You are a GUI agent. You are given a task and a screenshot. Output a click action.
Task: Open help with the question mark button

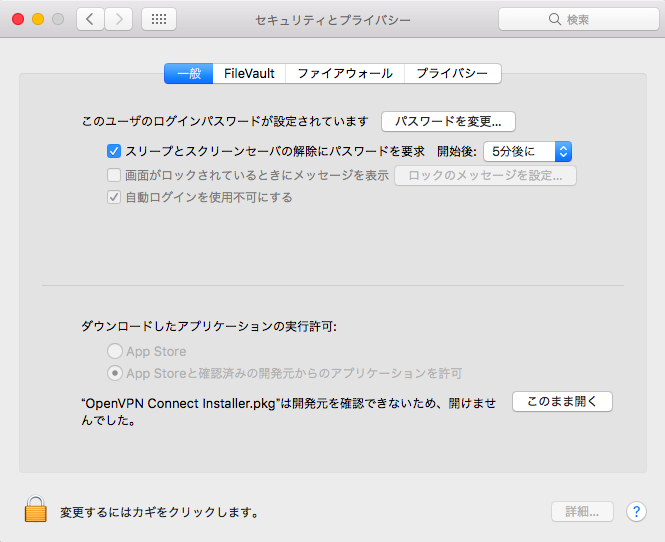(636, 511)
